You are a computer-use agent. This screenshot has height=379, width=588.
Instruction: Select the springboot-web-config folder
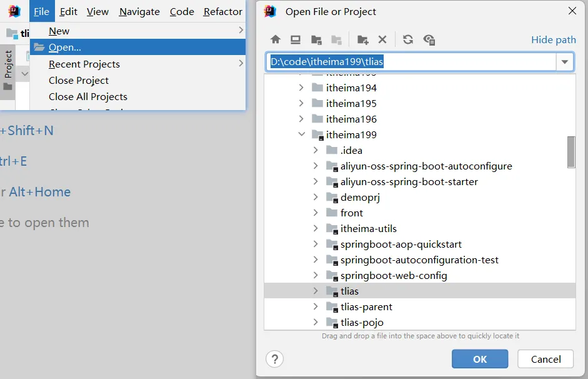[394, 275]
